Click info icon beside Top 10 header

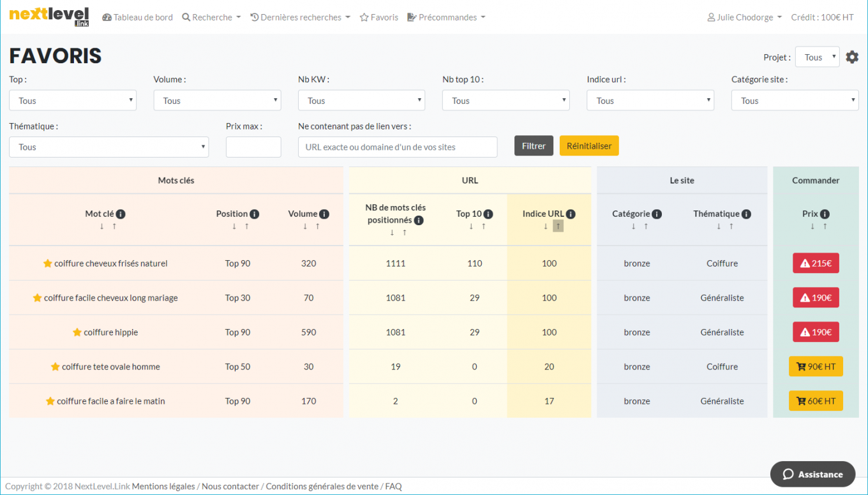tap(488, 214)
